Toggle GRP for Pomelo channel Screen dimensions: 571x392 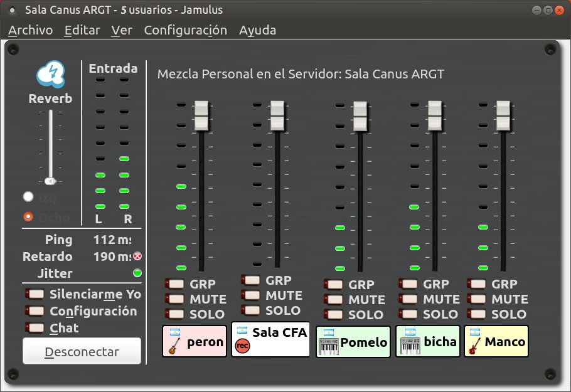click(x=333, y=284)
